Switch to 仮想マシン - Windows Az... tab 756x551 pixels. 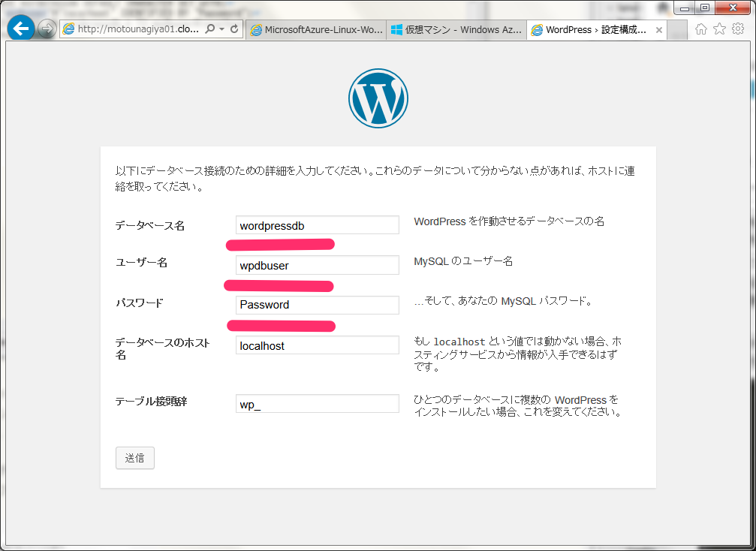pos(456,30)
